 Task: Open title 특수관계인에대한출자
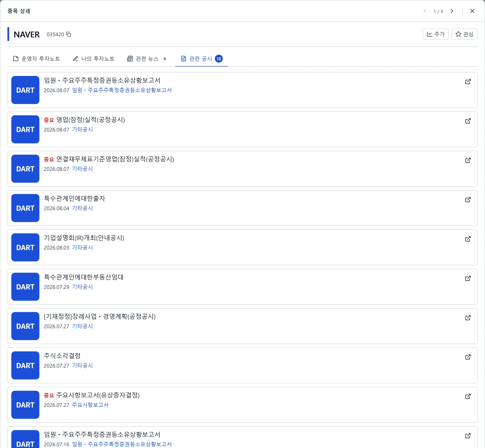(x=74, y=198)
